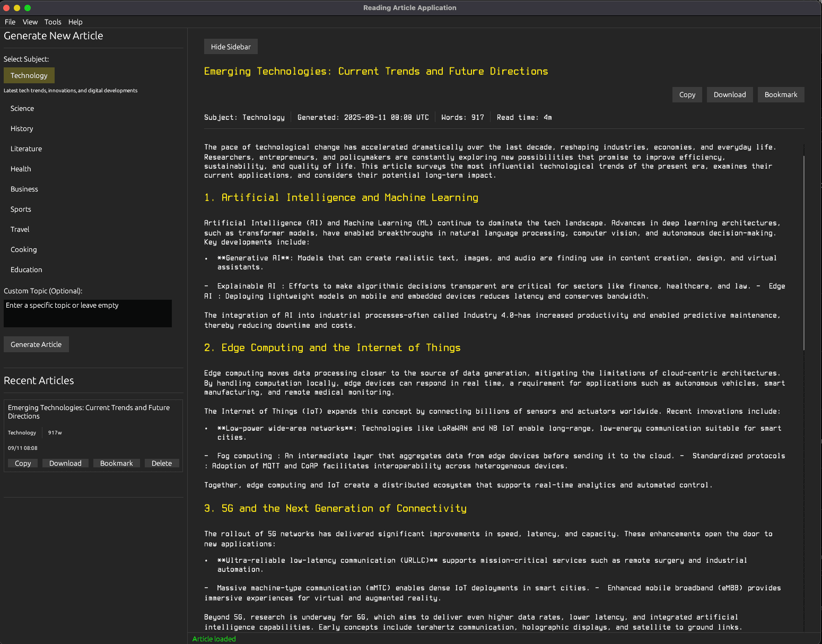Select the Education subject
The width and height of the screenshot is (822, 644).
(25, 269)
